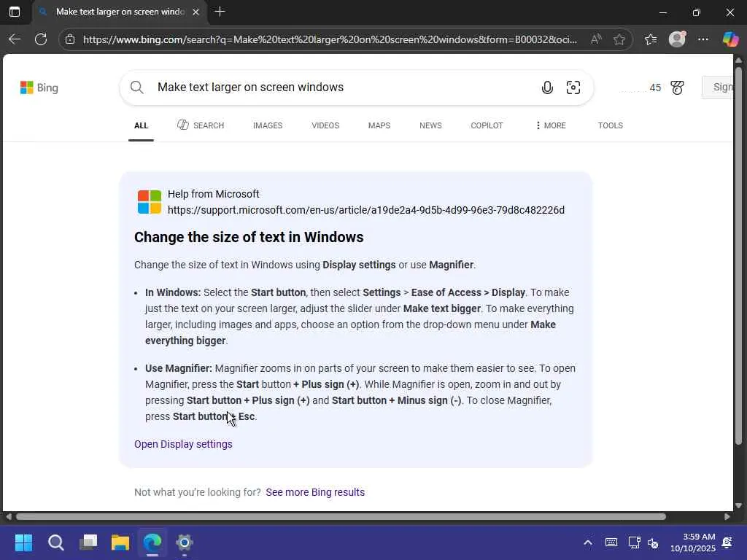Open a new tab with the plus icon

(220, 12)
